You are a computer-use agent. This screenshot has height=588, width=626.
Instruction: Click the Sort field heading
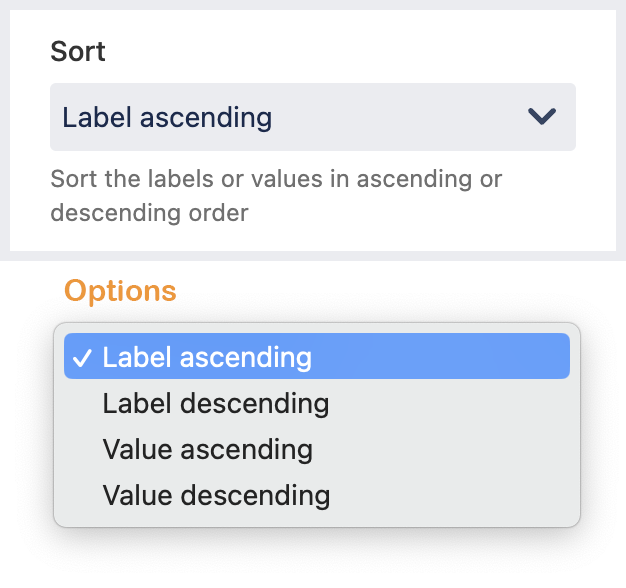click(x=78, y=51)
